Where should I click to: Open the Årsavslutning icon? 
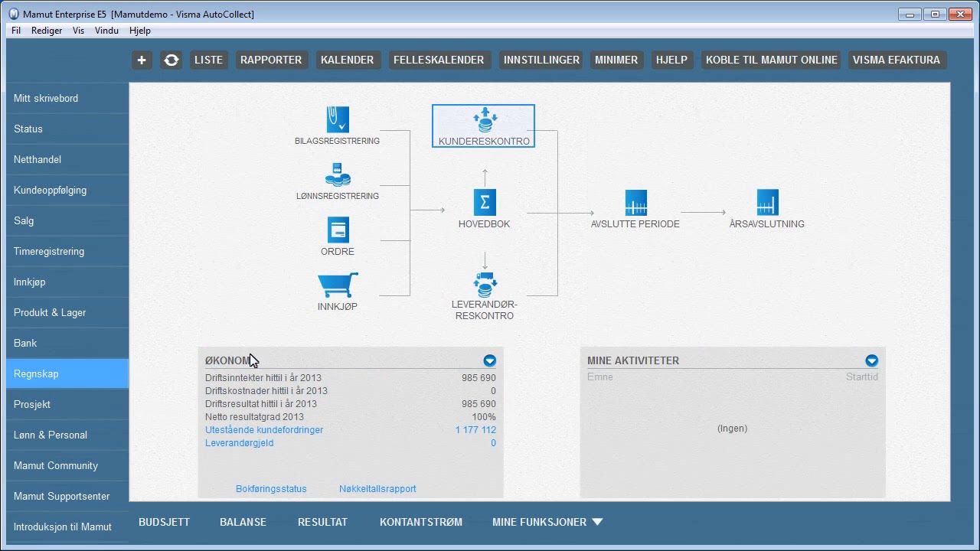(767, 203)
